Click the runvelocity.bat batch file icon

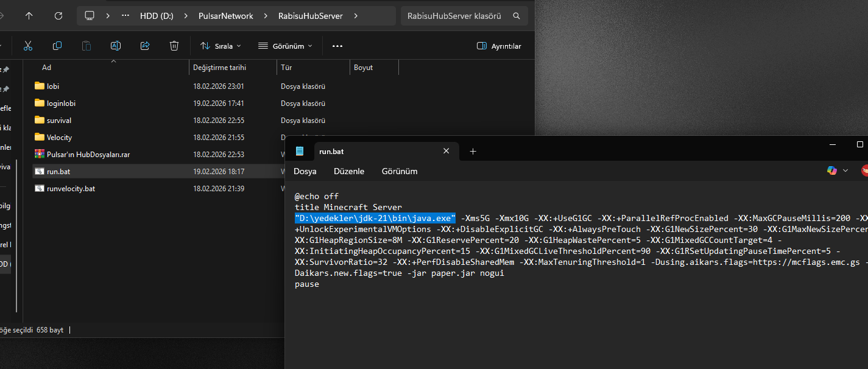pos(40,188)
